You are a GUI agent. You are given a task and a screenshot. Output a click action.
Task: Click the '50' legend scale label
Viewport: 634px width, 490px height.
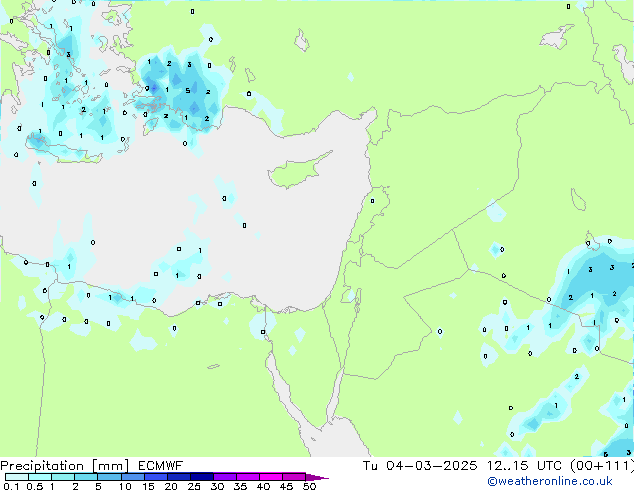pyautogui.click(x=310, y=486)
